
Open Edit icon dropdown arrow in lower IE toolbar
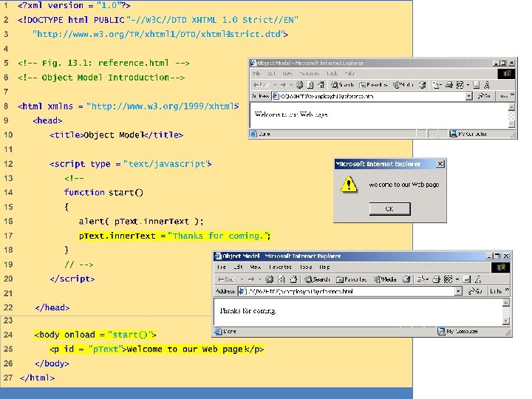click(457, 279)
